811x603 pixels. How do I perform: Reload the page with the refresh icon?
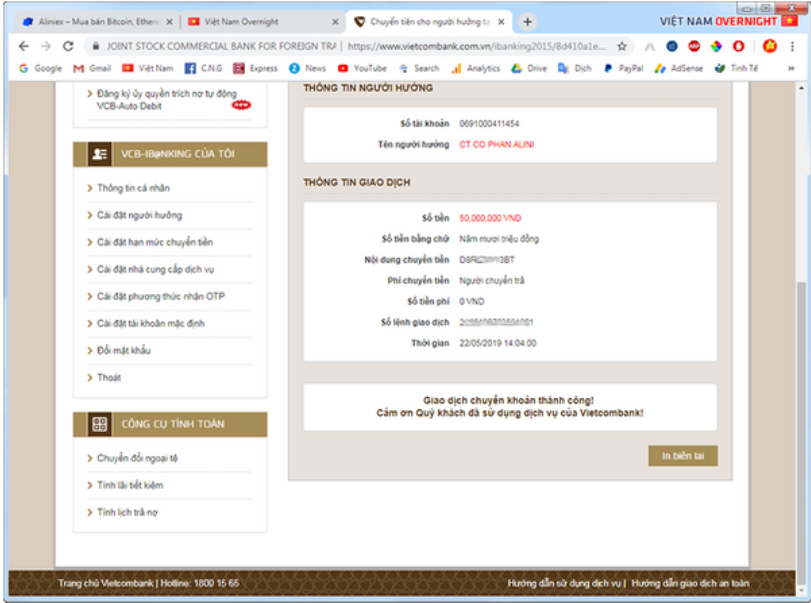tap(68, 47)
